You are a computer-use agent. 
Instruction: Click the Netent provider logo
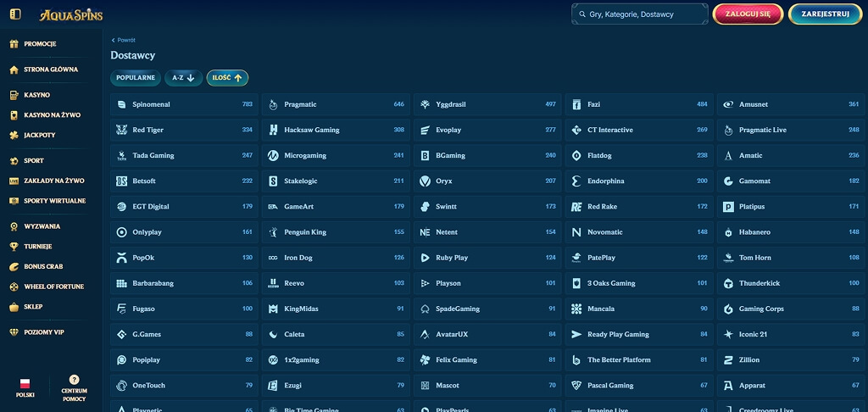click(425, 232)
